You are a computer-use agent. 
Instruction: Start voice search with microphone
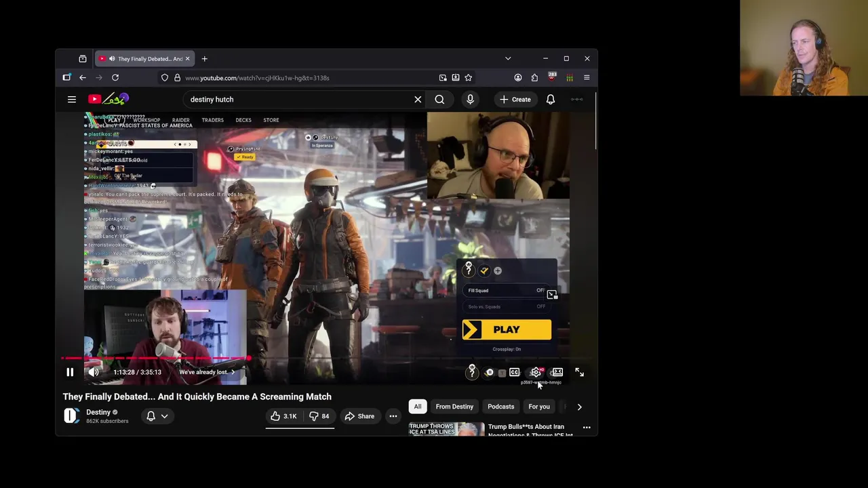(470, 100)
